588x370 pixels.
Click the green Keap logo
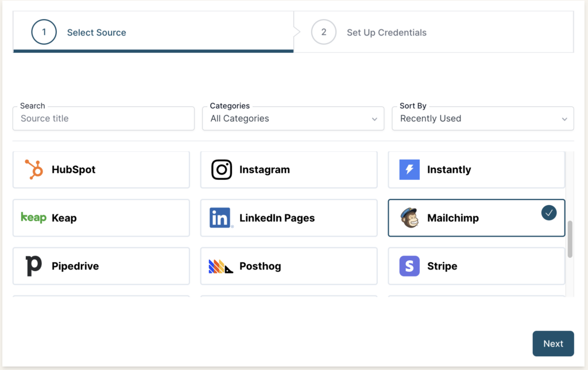point(33,218)
